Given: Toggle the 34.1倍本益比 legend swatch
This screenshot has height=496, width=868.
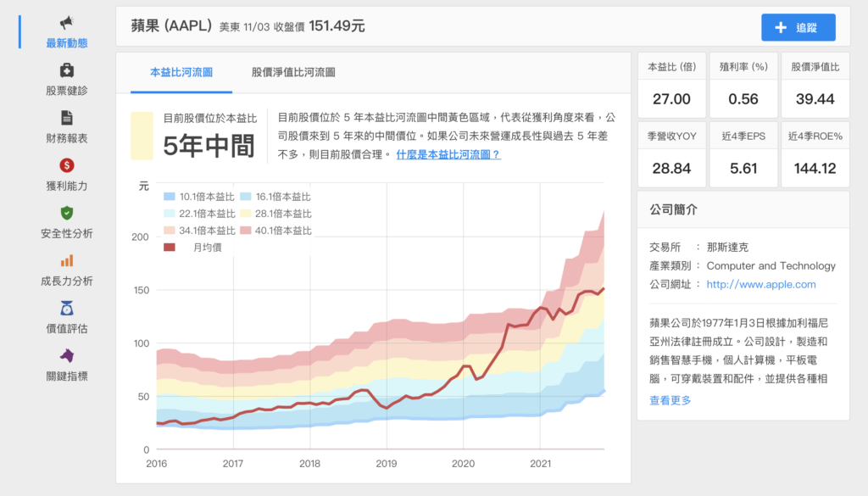Looking at the screenshot, I should pos(170,231).
